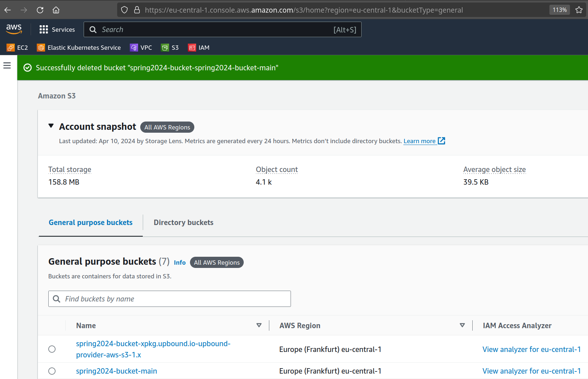Click the browser forward arrow
This screenshot has height=379, width=588.
pyautogui.click(x=24, y=10)
